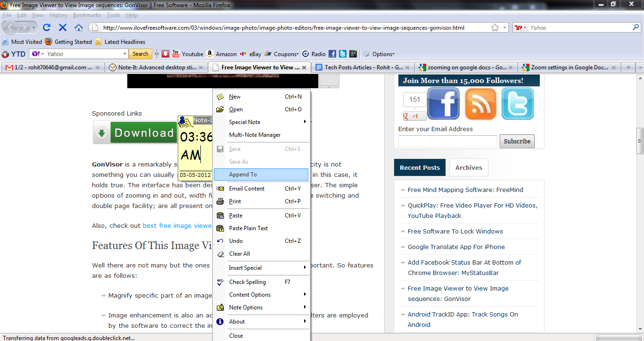This screenshot has width=644, height=341.
Task: Select Clear All in the context menu
Action: pyautogui.click(x=262, y=254)
